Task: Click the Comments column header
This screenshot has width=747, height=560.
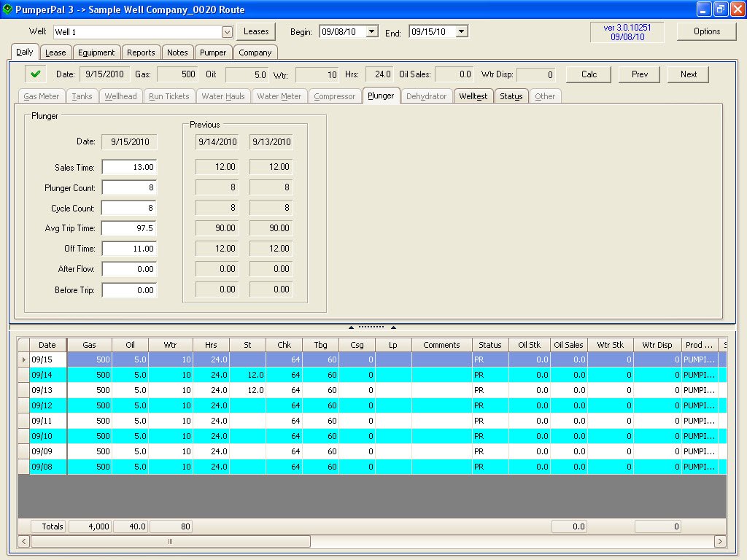Action: [441, 345]
